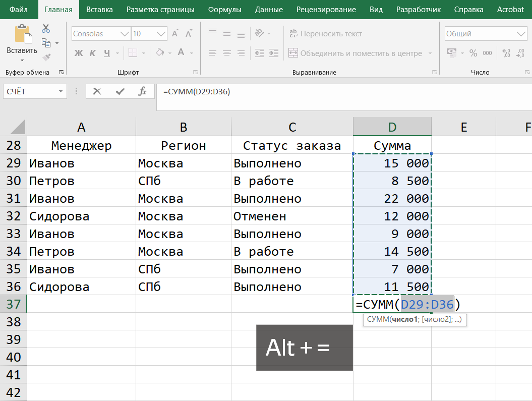The width and height of the screenshot is (532, 401).
Task: Click the increase indent icon
Action: 273,53
